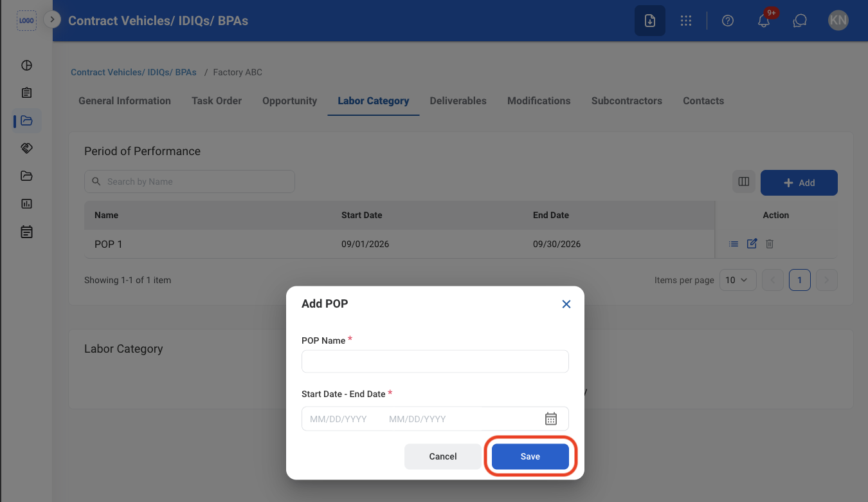Open the chat messages icon

800,21
